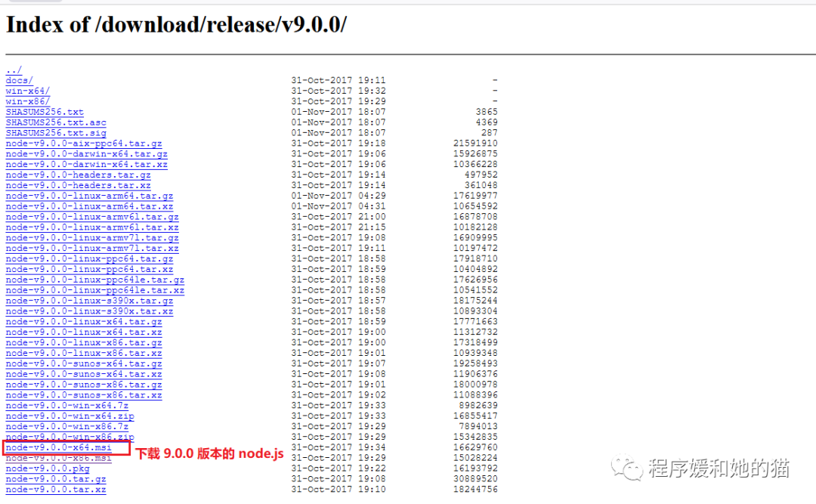
Task: Open the win-x64/ directory link
Action: [x=28, y=91]
